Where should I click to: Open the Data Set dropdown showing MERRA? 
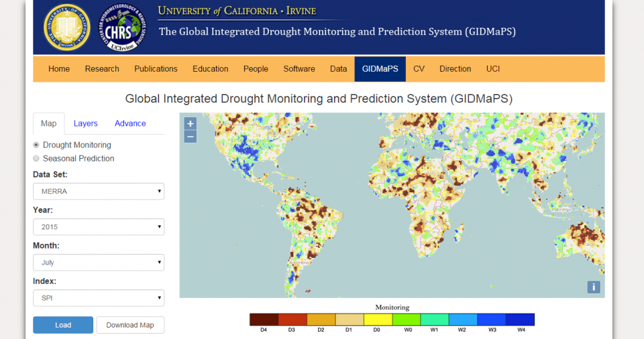coord(99,191)
